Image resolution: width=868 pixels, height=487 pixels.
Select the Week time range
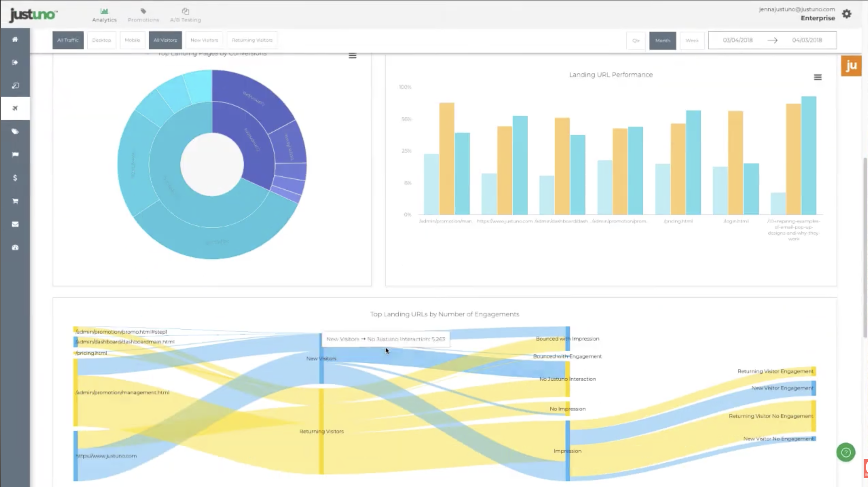pos(692,41)
